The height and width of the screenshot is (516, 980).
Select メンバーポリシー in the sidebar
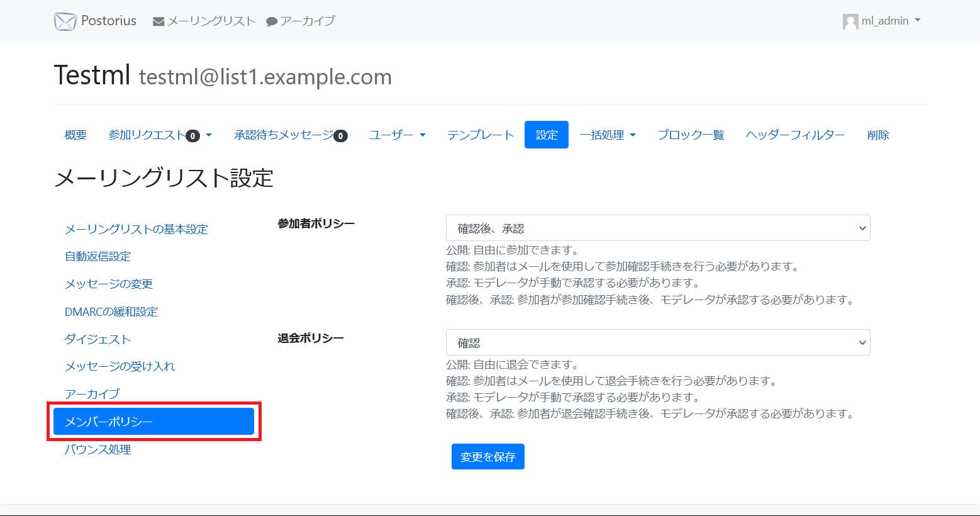click(x=153, y=422)
